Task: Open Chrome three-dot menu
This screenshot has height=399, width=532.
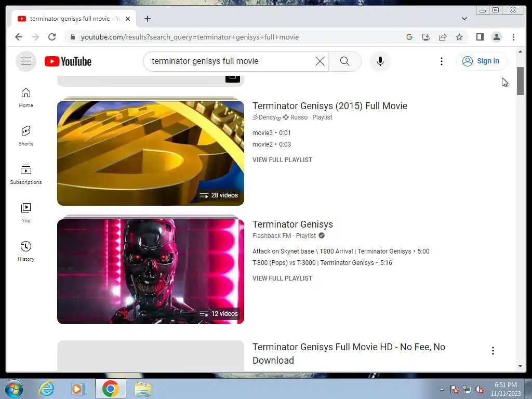Action: [x=513, y=37]
